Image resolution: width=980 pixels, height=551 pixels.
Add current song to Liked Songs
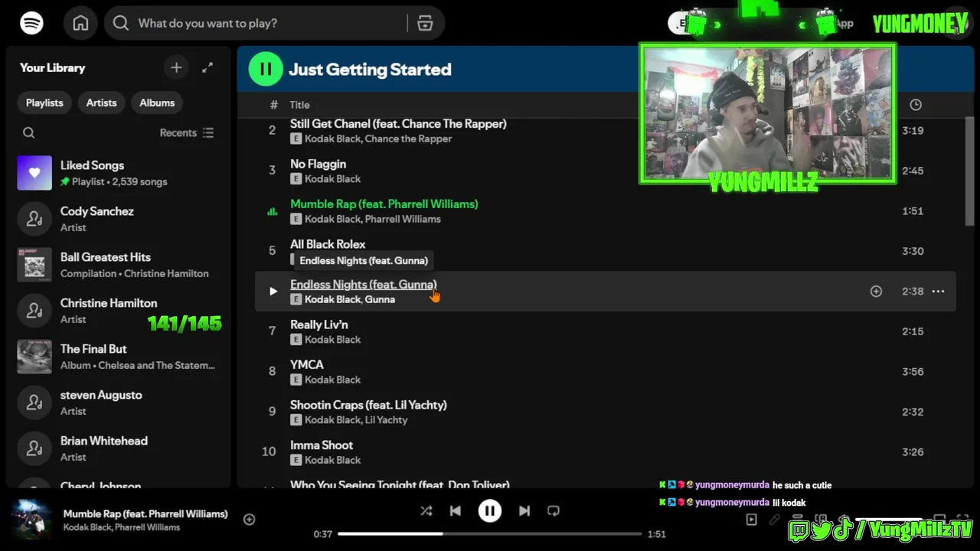click(249, 520)
